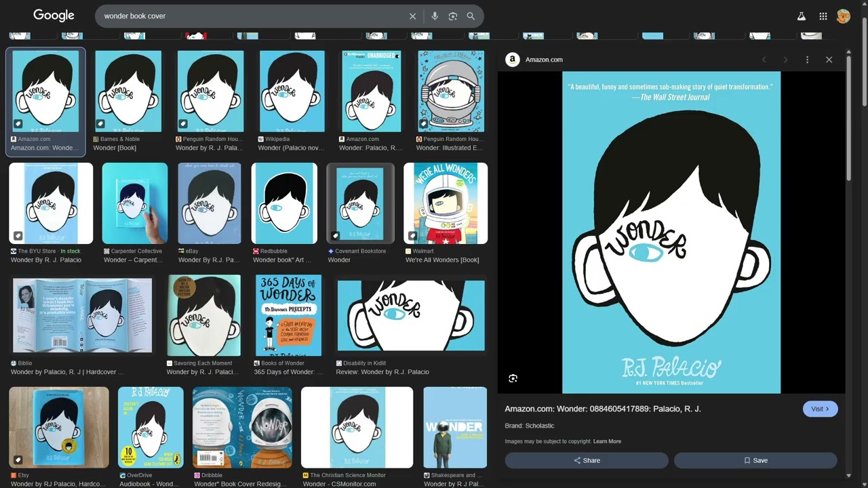Open the Etsy Wonder hardcover thumbnail
This screenshot has height=488, width=868.
[59, 428]
